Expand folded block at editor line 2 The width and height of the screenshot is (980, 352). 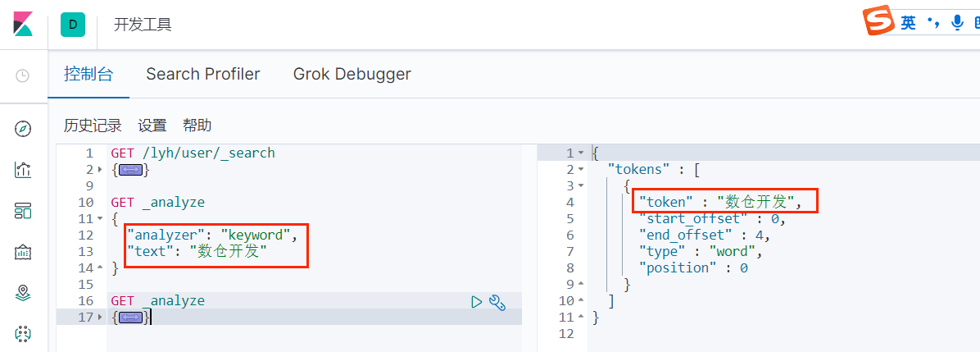[x=102, y=170]
